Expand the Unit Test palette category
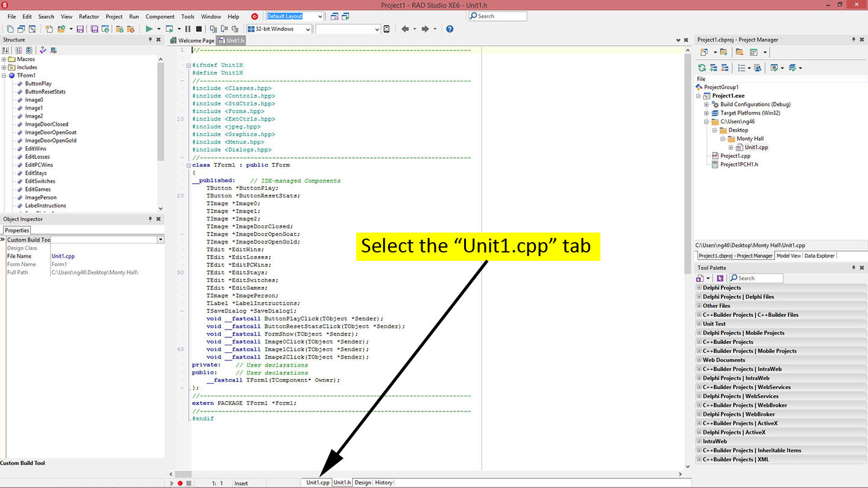Screen dimensions: 868x488 point(699,324)
